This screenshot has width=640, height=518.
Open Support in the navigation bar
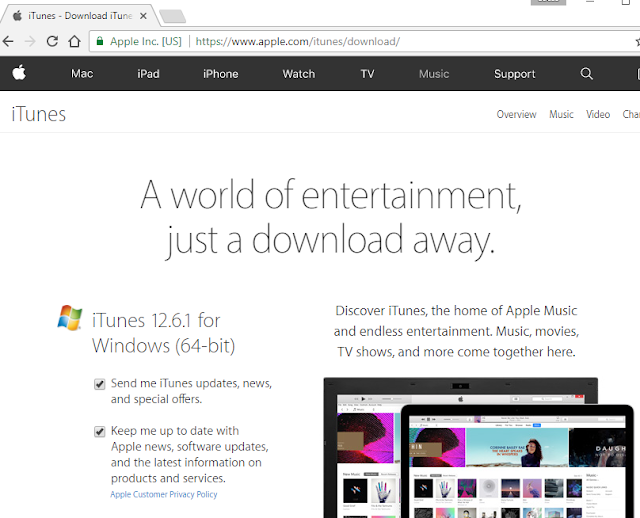click(x=514, y=74)
